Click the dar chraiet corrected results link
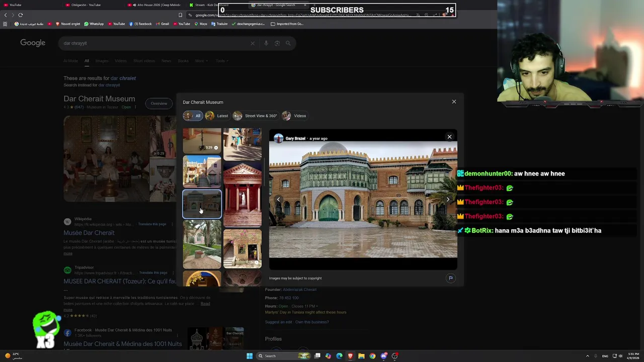This screenshot has height=362, width=644. click(x=123, y=78)
